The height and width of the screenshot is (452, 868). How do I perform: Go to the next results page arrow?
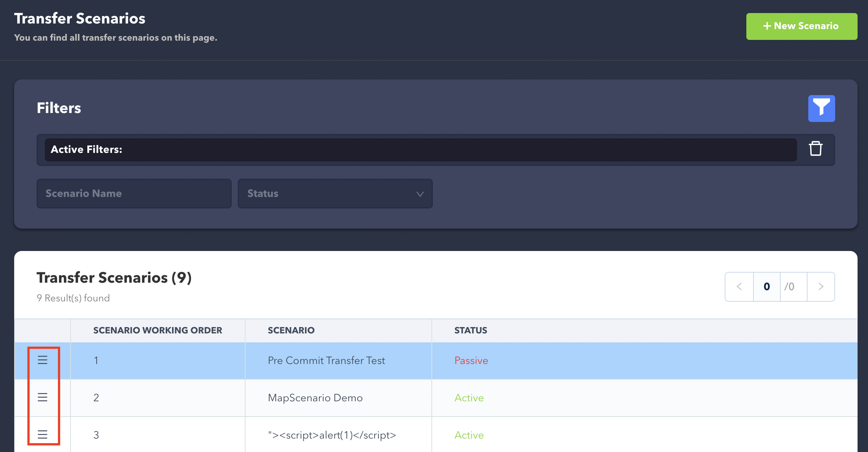click(x=821, y=286)
